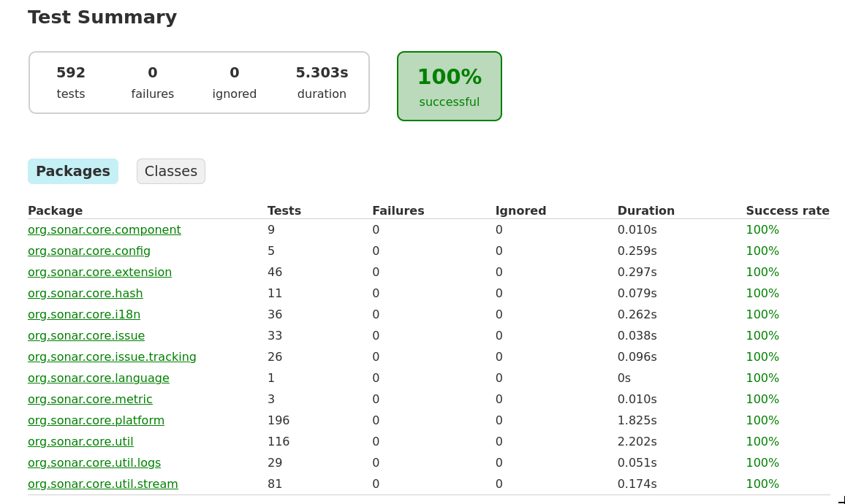The image size is (845, 504).
Task: Open org.sonar.core.issue package link
Action: click(x=86, y=335)
